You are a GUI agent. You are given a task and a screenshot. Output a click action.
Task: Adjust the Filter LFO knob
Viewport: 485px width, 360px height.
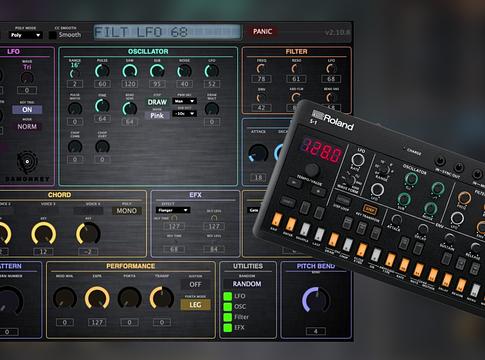(x=331, y=69)
